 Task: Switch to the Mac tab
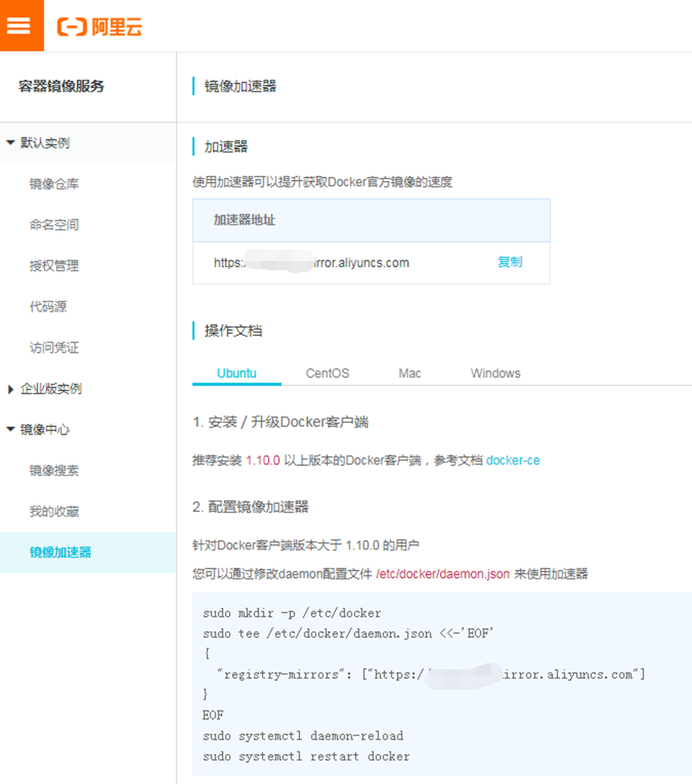point(409,373)
